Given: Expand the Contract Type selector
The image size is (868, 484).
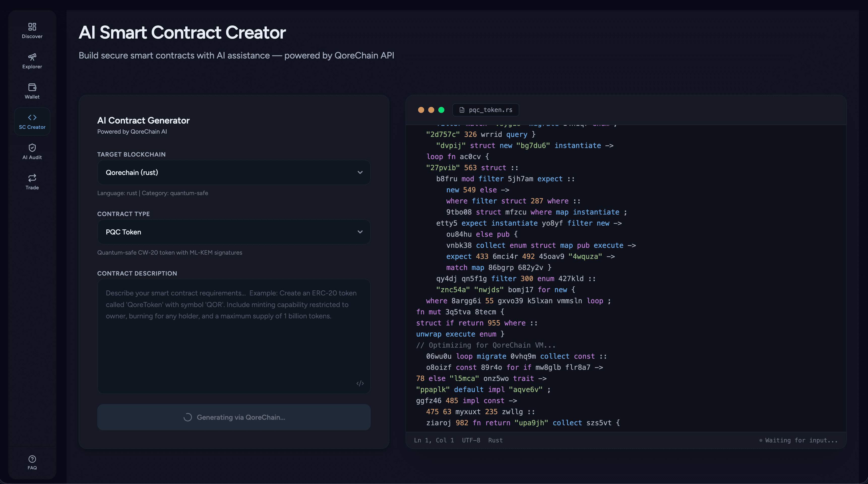Looking at the screenshot, I should tap(234, 232).
